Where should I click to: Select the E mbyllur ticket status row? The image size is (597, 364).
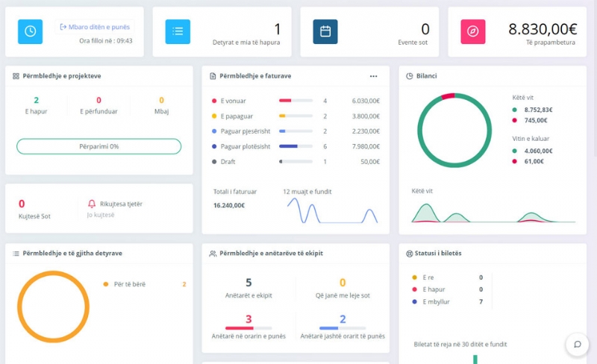point(446,301)
